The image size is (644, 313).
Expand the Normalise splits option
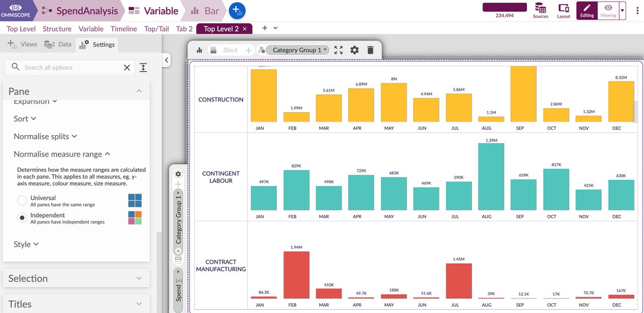pyautogui.click(x=46, y=137)
